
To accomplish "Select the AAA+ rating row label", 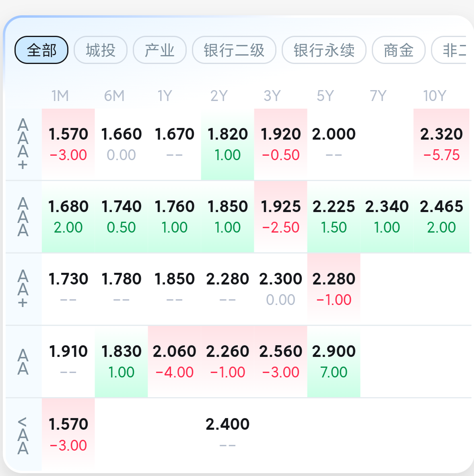I will coord(23,144).
